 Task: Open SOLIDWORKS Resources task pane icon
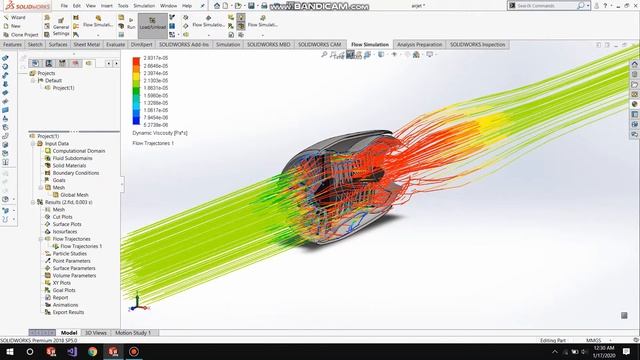[634, 64]
